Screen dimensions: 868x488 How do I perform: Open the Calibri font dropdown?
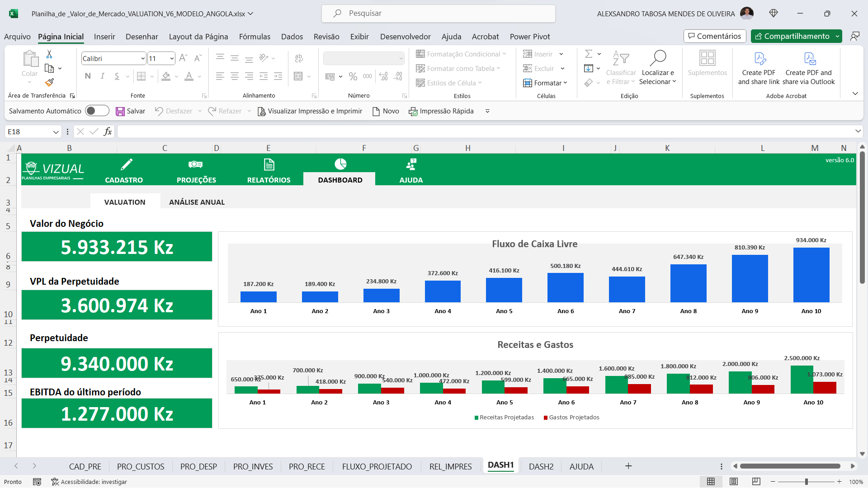[x=142, y=58]
